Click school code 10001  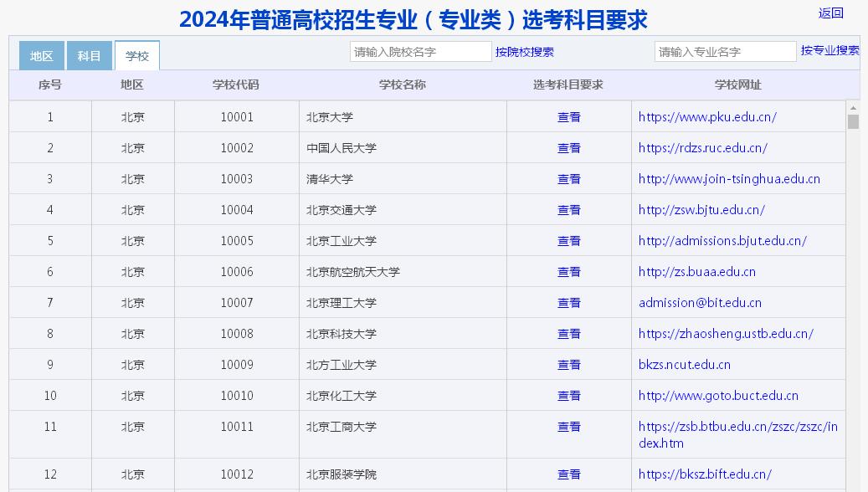tap(237, 117)
